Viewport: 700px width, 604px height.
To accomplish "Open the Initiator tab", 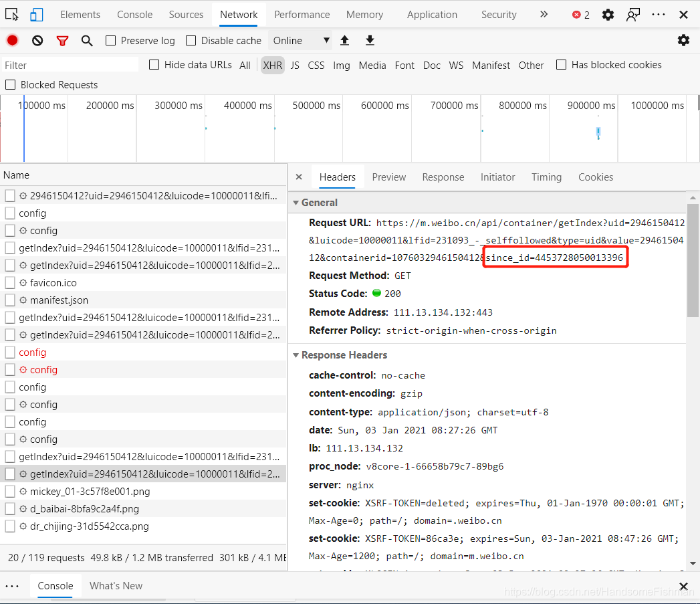I will (x=498, y=177).
